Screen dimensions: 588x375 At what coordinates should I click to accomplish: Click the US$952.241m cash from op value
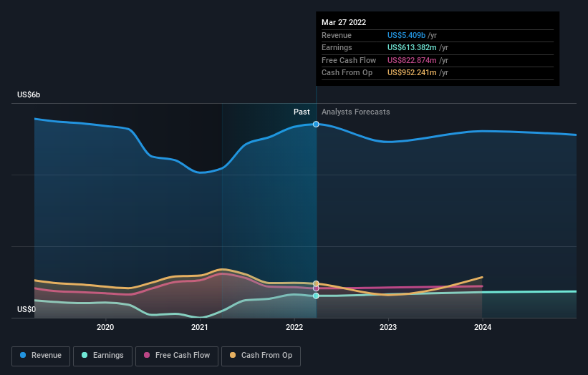click(412, 73)
